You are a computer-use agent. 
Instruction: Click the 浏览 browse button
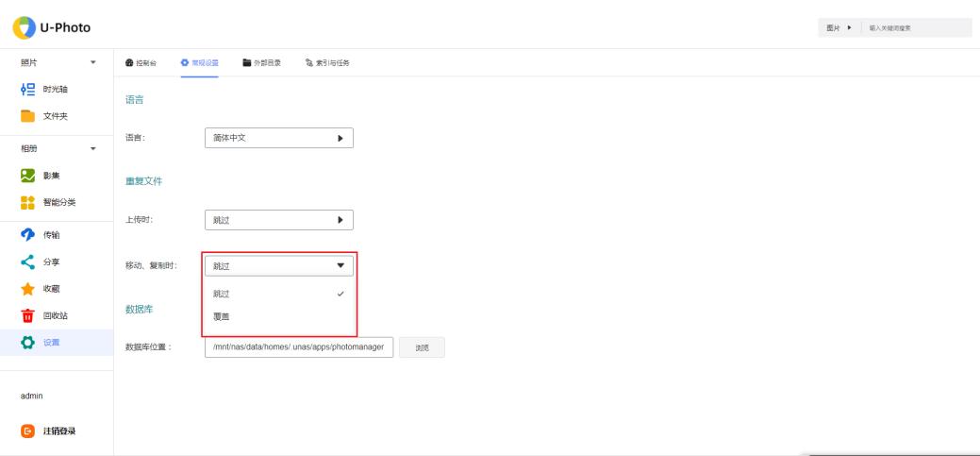point(422,347)
